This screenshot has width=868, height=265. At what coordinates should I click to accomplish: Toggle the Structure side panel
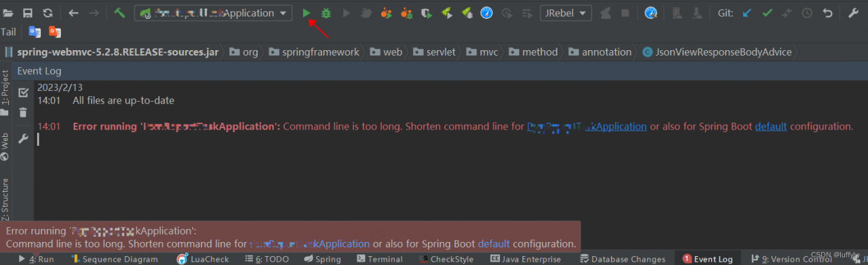[5, 199]
